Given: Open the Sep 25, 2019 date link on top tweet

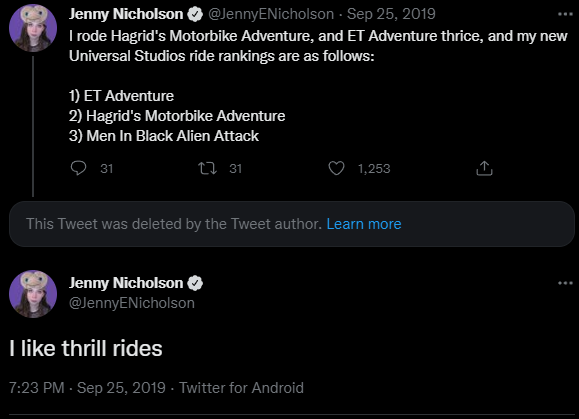Looking at the screenshot, I should click(x=391, y=14).
